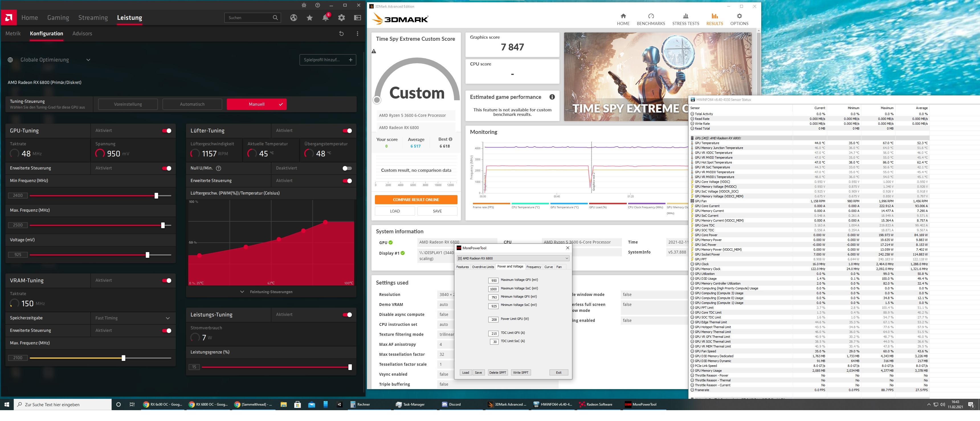Click Exit in MorePowerTool
The height and width of the screenshot is (421, 980).
click(x=558, y=372)
